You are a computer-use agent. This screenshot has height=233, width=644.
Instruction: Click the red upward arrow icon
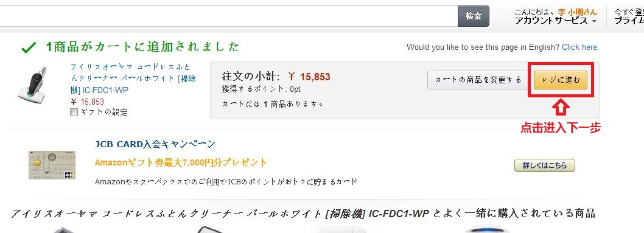[x=562, y=107]
